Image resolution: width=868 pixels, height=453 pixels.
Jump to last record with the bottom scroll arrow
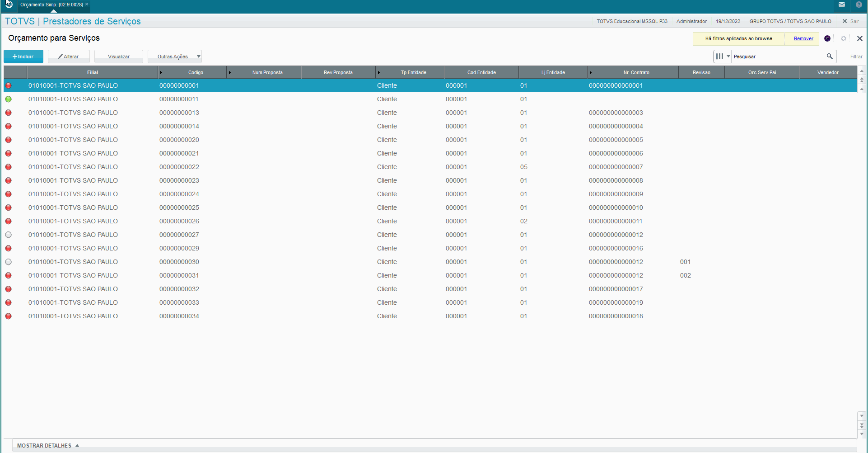click(862, 434)
